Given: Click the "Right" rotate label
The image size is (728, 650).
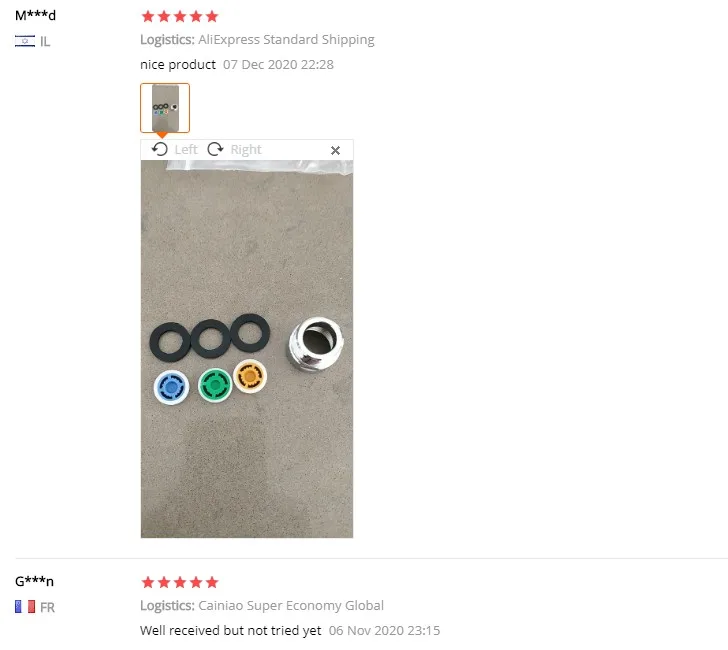Looking at the screenshot, I should (246, 150).
